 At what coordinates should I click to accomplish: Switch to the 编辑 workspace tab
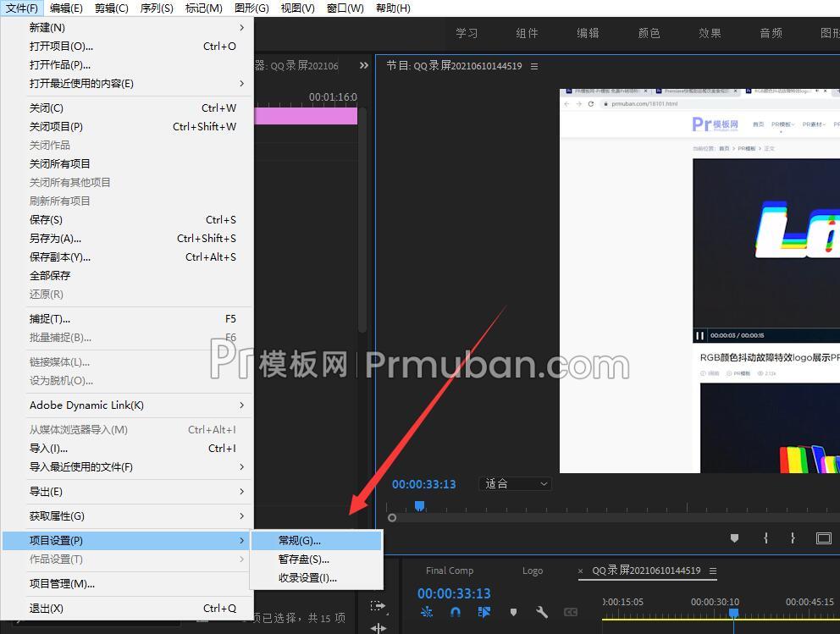coord(588,33)
